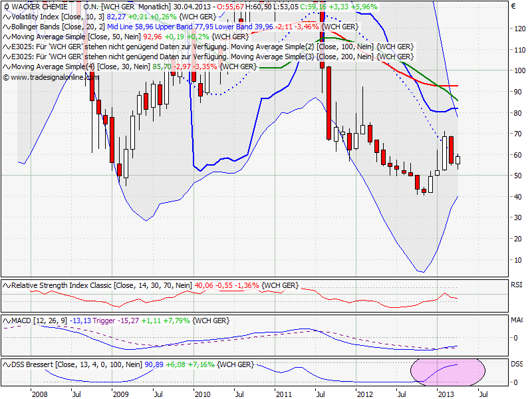Click the first E3025 warning row icon
This screenshot has height=399, width=532.
pos(5,47)
